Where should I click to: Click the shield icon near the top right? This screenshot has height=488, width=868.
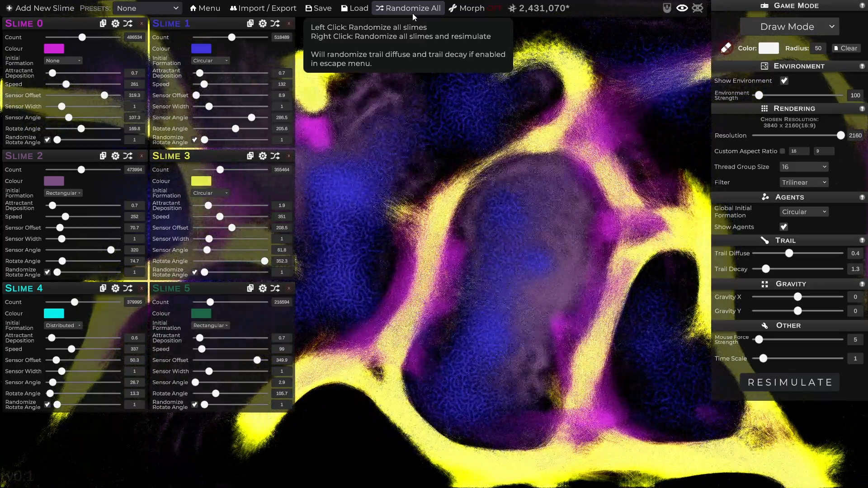tap(666, 8)
